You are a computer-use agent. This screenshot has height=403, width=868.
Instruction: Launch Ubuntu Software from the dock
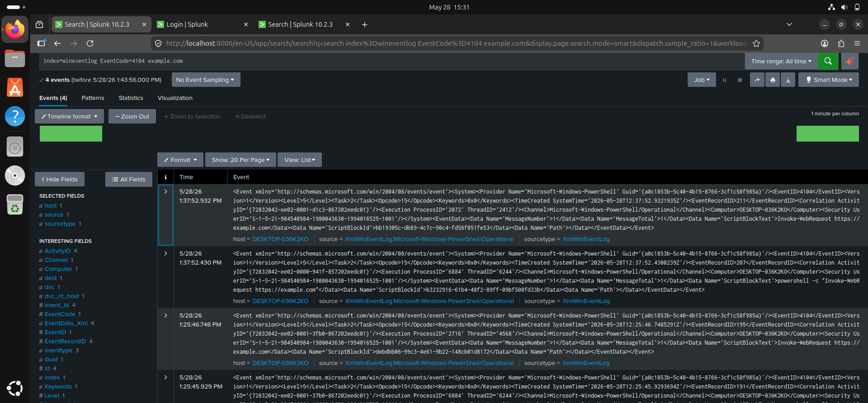tap(15, 87)
